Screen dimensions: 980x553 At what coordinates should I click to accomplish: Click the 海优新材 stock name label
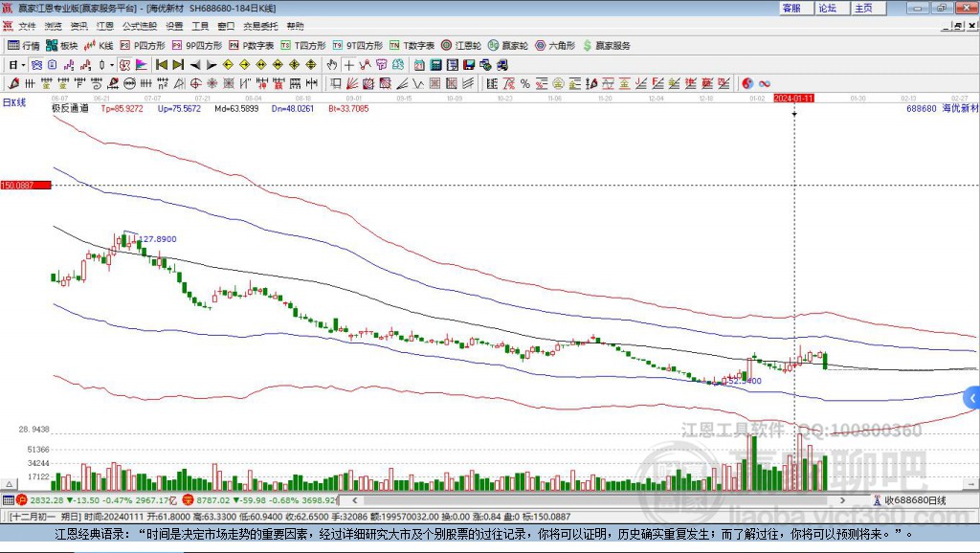click(x=960, y=109)
